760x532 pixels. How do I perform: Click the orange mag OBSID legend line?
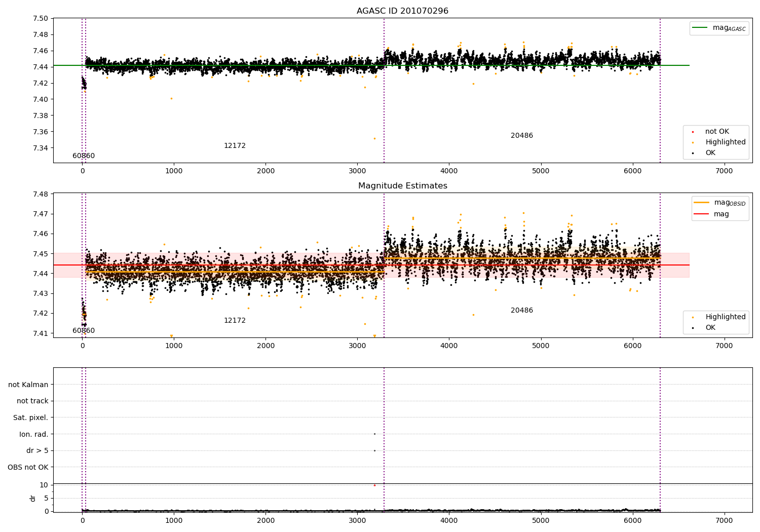click(702, 202)
